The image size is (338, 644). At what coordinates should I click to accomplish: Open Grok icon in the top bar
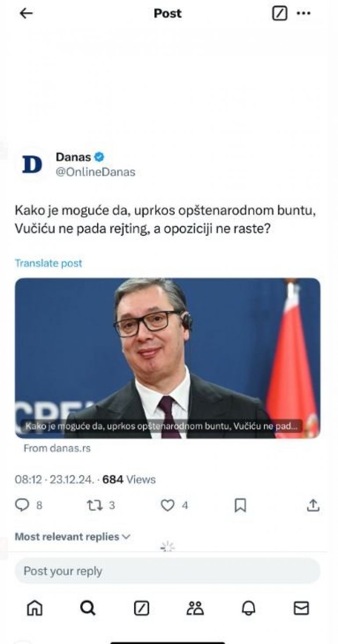[280, 14]
